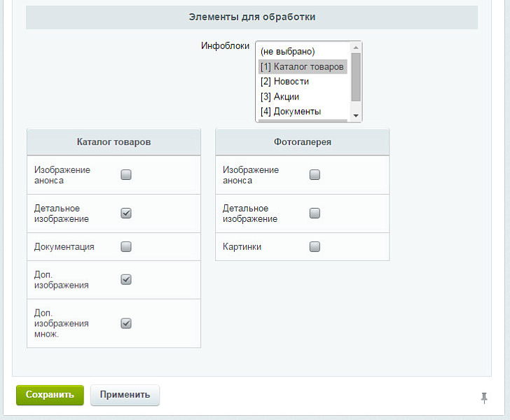Click the pin icon at bottom right

coord(483,398)
